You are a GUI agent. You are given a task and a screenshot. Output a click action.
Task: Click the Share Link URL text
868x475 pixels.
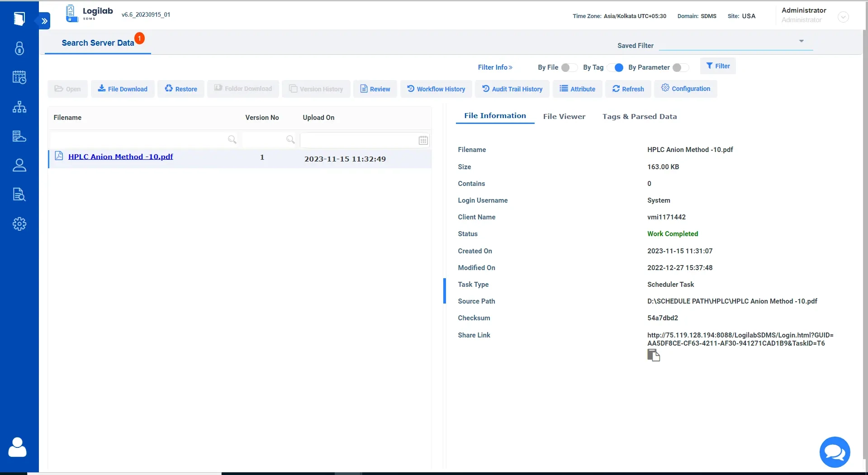tap(740, 339)
